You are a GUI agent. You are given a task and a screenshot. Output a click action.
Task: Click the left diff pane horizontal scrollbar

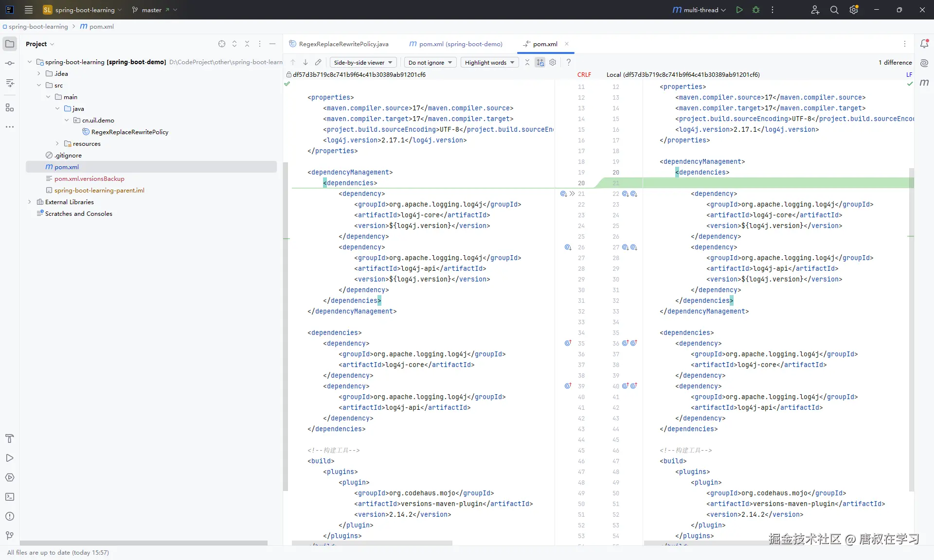pos(372,543)
